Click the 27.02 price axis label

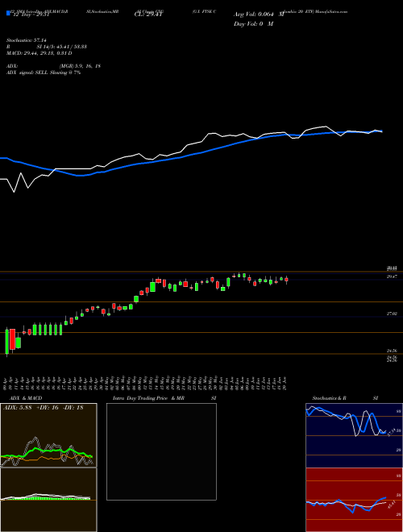[392, 314]
